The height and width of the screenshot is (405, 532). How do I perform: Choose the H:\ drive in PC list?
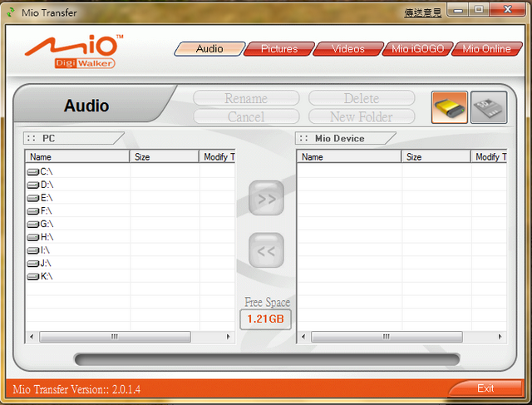40,237
